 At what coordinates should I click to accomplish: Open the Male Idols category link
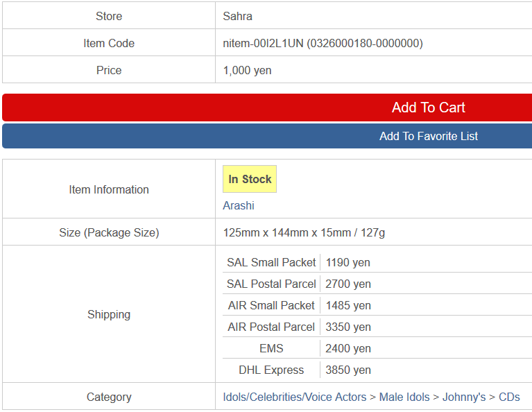click(404, 397)
